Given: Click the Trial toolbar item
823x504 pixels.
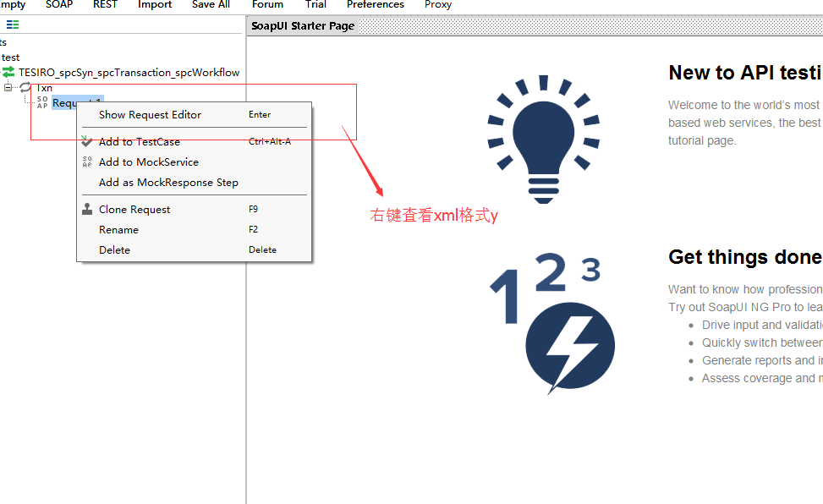Looking at the screenshot, I should (315, 4).
